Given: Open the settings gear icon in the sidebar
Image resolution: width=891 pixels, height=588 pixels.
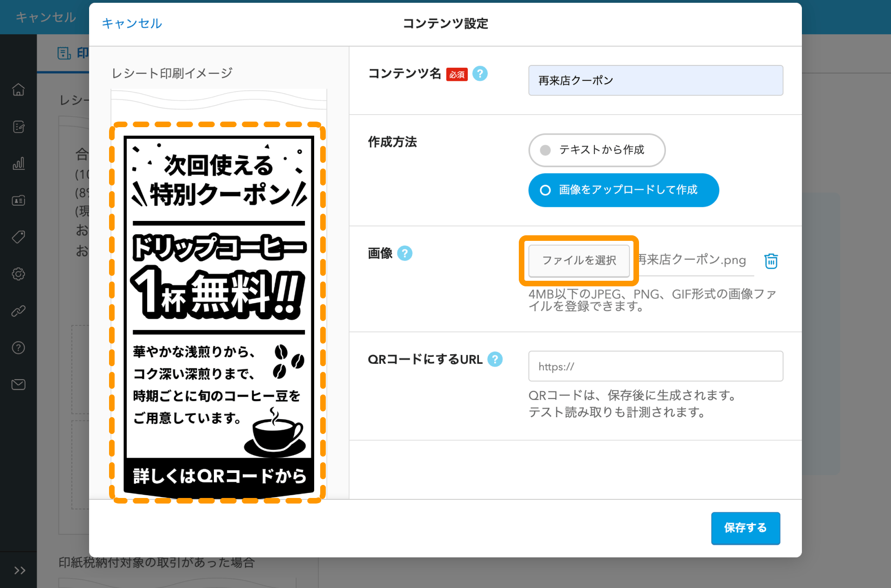Looking at the screenshot, I should click(19, 274).
